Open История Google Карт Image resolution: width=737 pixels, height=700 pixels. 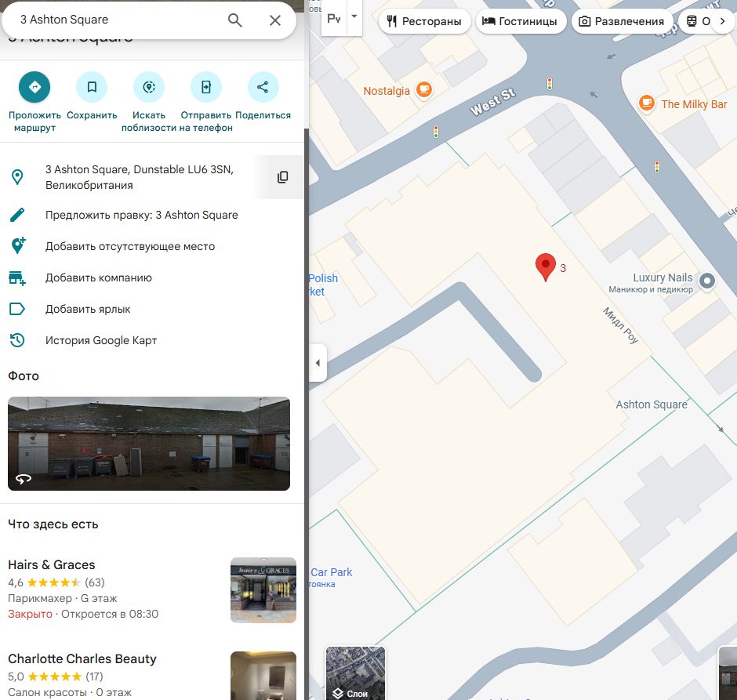(101, 340)
